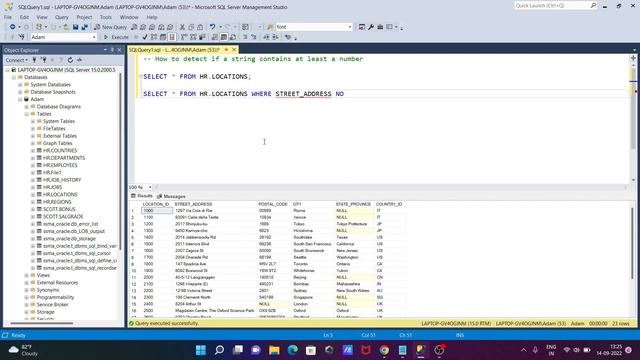
Task: Open the File menu
Action: (x=8, y=17)
